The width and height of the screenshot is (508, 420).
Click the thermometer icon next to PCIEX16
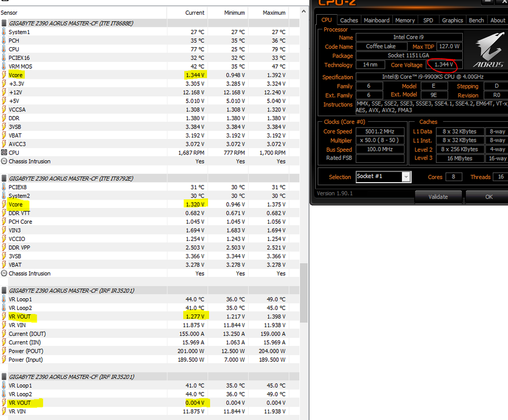[4, 58]
